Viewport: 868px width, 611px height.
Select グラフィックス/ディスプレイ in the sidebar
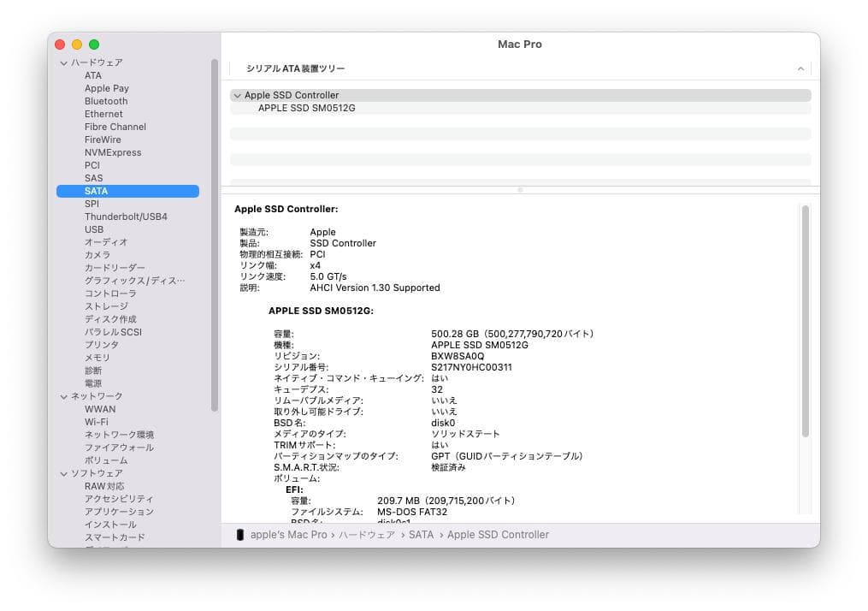[128, 281]
